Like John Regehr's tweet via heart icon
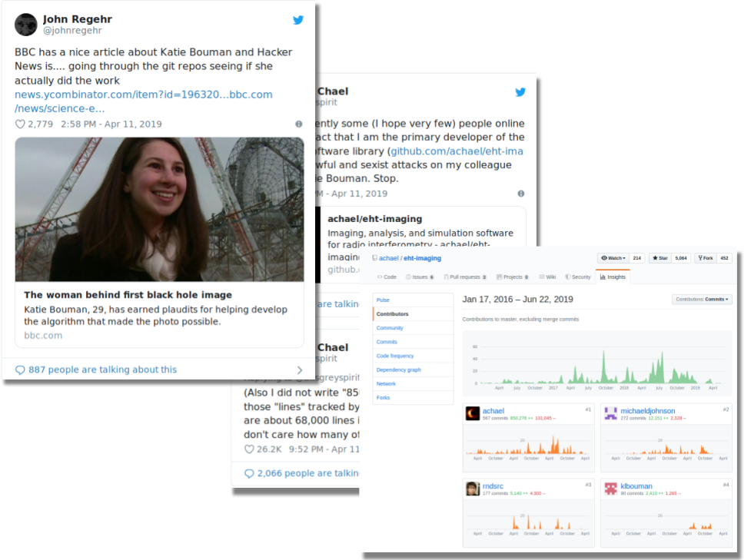751x560 pixels. click(20, 124)
